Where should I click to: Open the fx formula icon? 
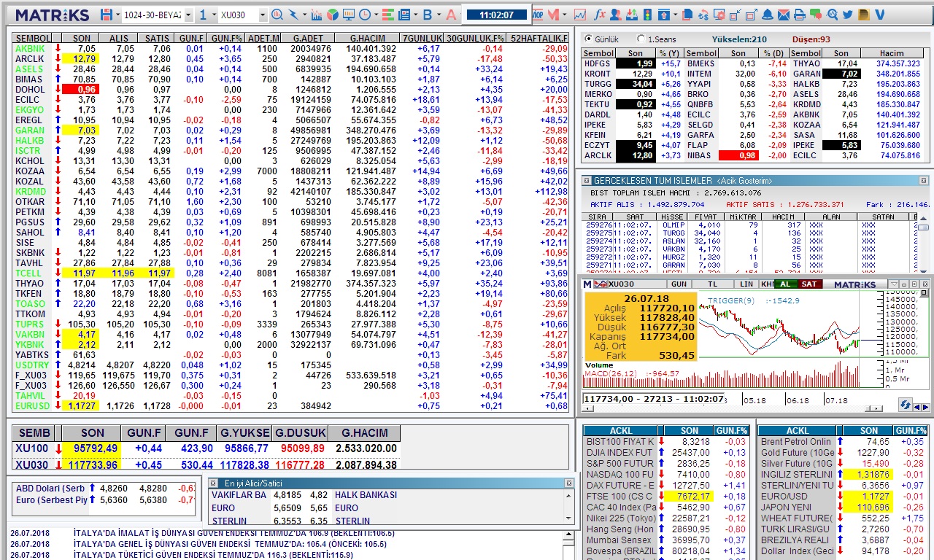600,15
